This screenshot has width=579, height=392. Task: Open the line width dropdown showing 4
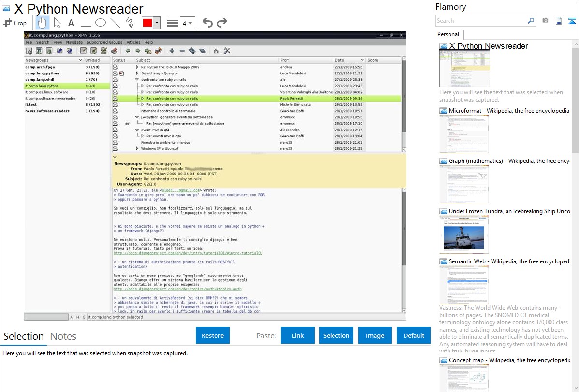click(x=187, y=23)
